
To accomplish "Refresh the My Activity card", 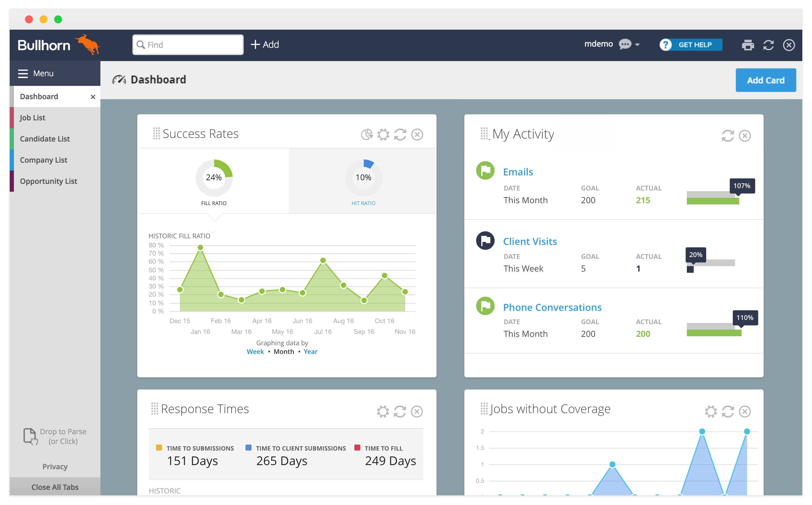I will 728,136.
